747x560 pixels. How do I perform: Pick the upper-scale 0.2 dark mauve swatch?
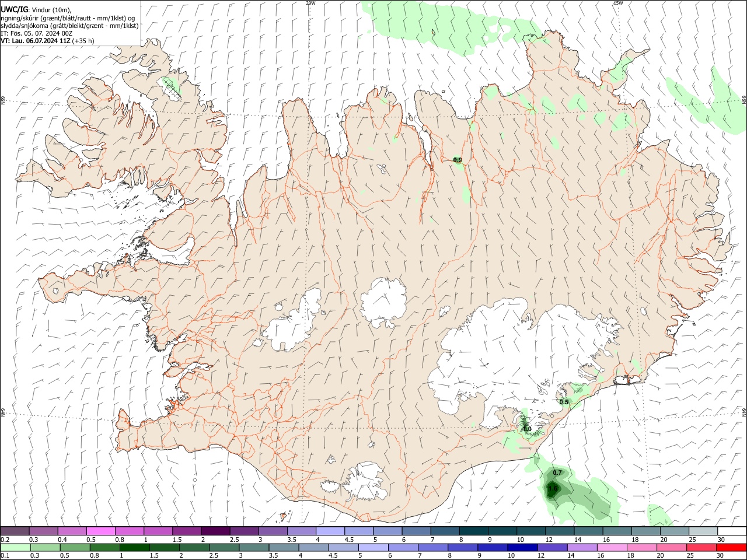[x=15, y=531]
